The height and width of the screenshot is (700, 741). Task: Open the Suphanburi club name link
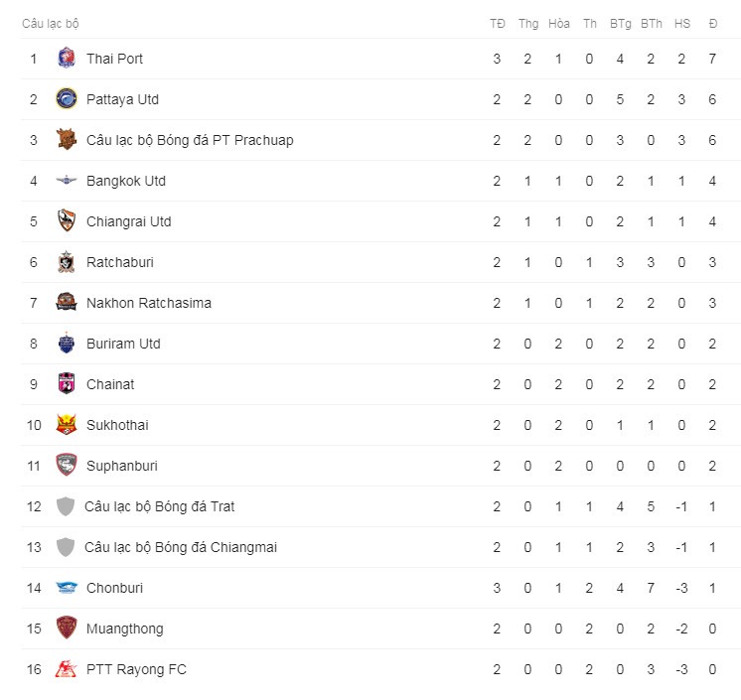point(122,466)
